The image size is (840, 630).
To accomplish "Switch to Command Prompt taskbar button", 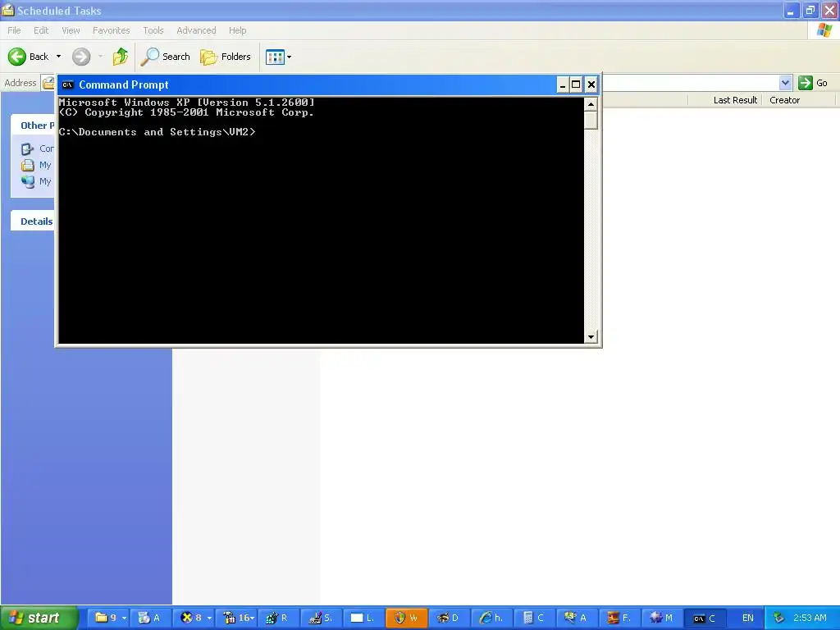I will 705,619.
